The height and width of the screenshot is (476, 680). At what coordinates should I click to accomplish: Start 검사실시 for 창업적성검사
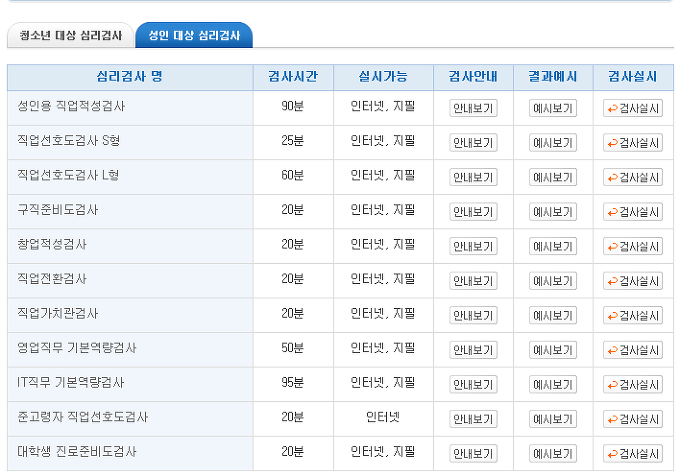[633, 246]
